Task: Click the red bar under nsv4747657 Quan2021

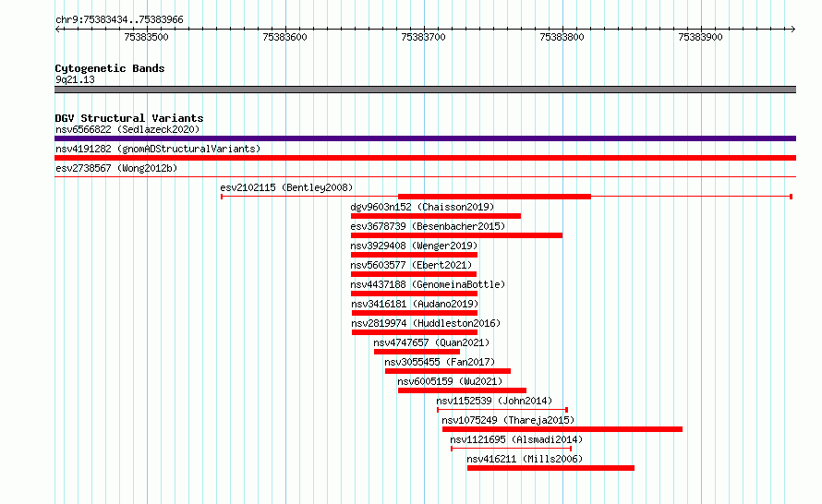Action: pyautogui.click(x=417, y=352)
